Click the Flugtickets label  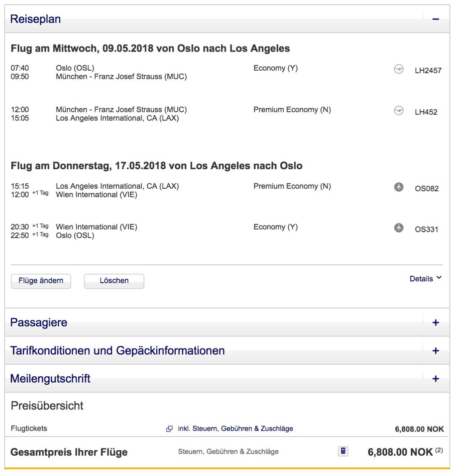pyautogui.click(x=29, y=428)
